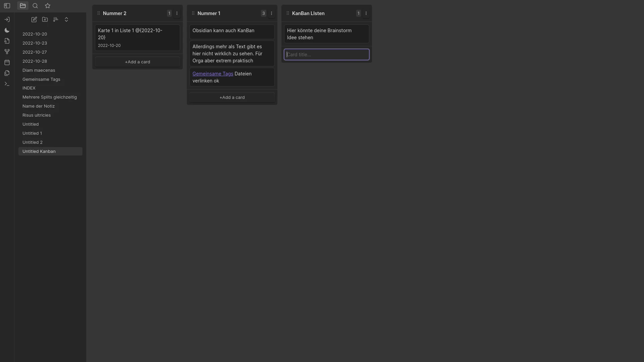Image resolution: width=644 pixels, height=362 pixels.
Task: Toggle dark mode moon icon
Action: pyautogui.click(x=7, y=30)
